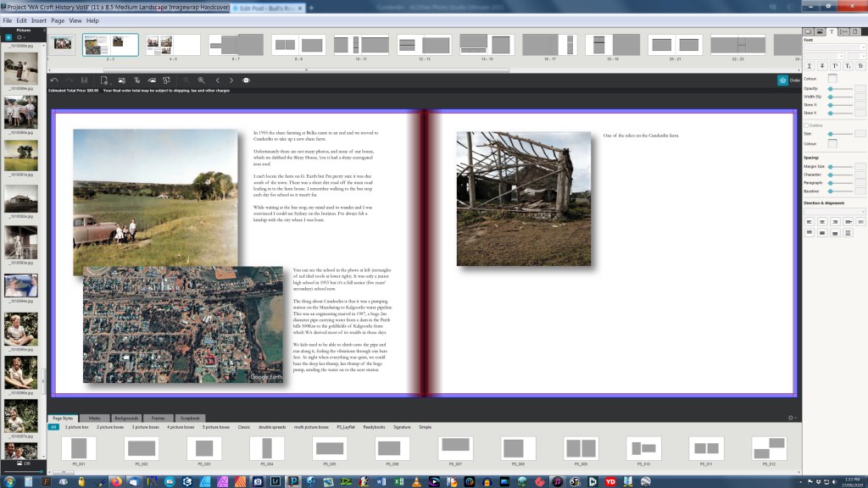The height and width of the screenshot is (488, 868).
Task: Click the Add text box toolbar icon
Action: pyautogui.click(x=136, y=80)
